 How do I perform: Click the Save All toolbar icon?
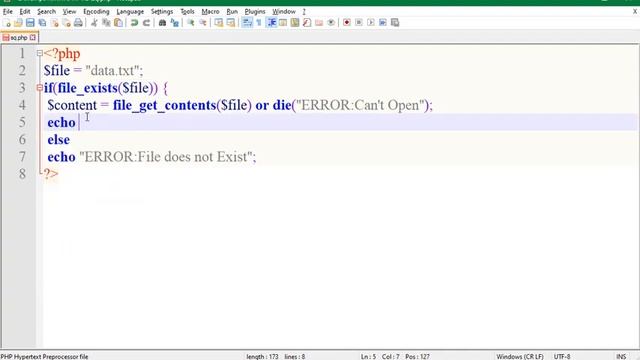(x=42, y=23)
